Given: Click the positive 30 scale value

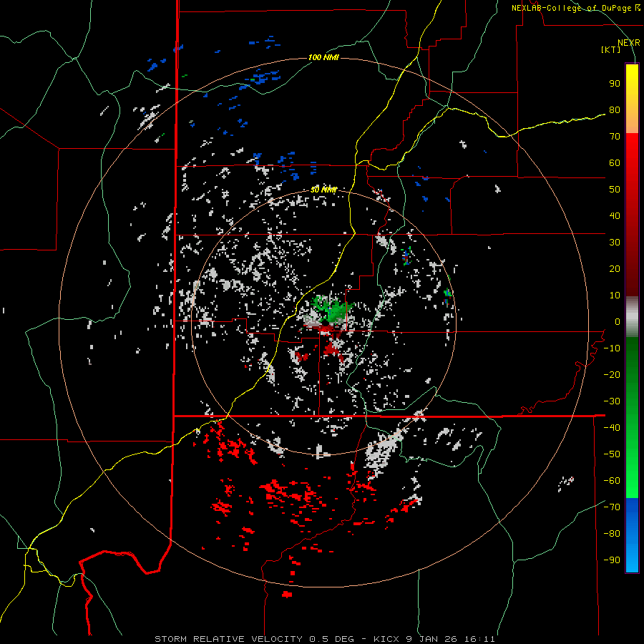Looking at the screenshot, I should (615, 243).
